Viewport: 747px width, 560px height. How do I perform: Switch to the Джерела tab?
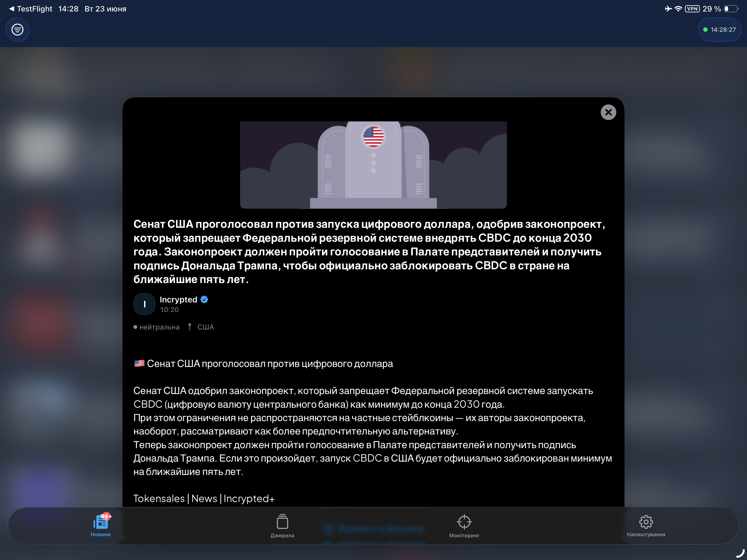282,526
